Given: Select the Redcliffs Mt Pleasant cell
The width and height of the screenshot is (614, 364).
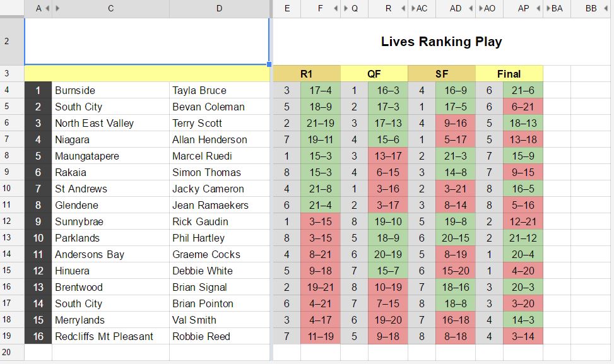Looking at the screenshot, I should click(x=109, y=336).
